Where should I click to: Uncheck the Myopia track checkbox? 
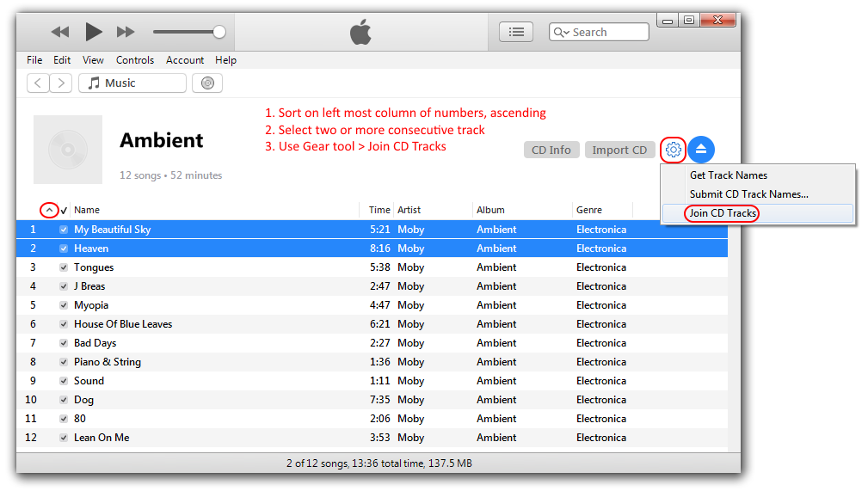[64, 305]
